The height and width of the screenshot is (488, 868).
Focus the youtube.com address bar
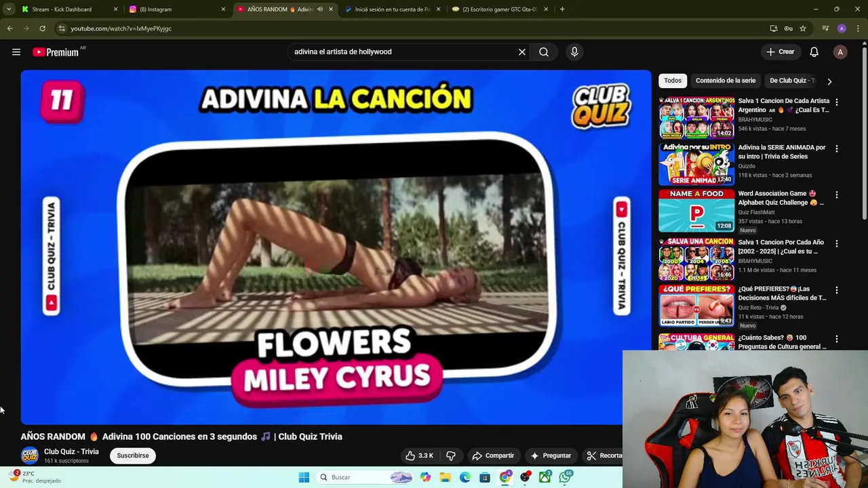tap(407, 28)
